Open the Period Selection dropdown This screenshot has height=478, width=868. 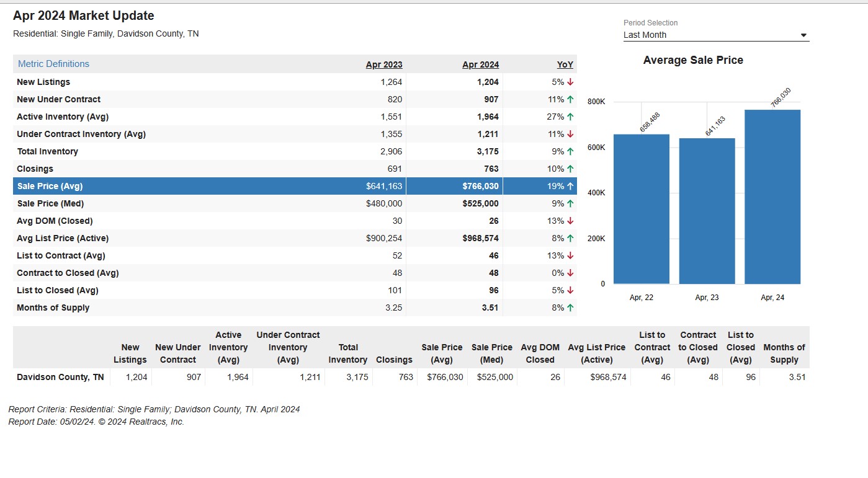[714, 35]
